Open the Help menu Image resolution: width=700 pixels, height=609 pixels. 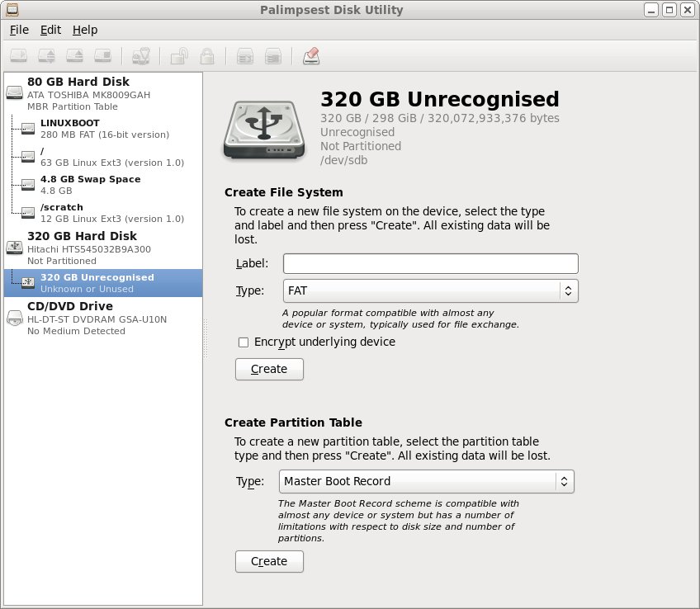click(85, 30)
